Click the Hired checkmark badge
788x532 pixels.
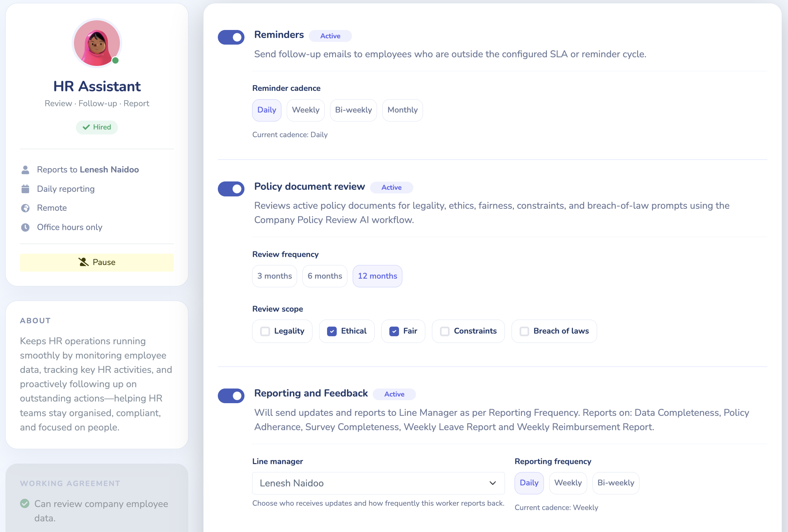coord(97,128)
